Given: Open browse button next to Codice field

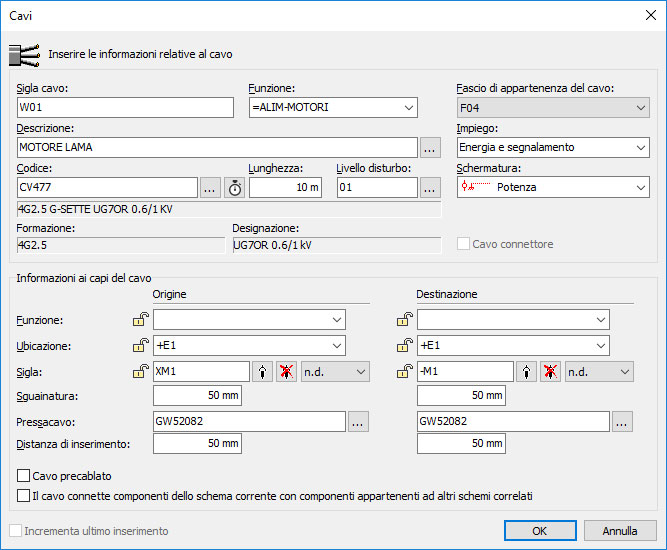Looking at the screenshot, I should (x=210, y=188).
